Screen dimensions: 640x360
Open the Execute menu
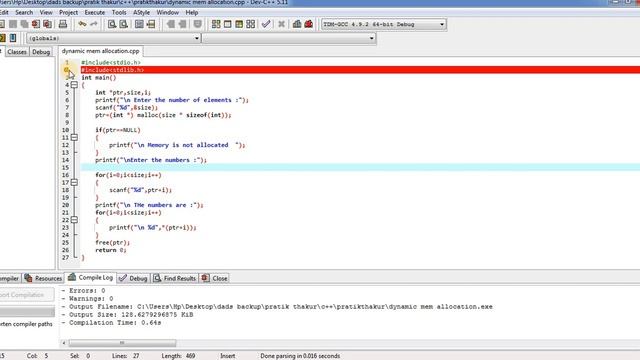(95, 13)
